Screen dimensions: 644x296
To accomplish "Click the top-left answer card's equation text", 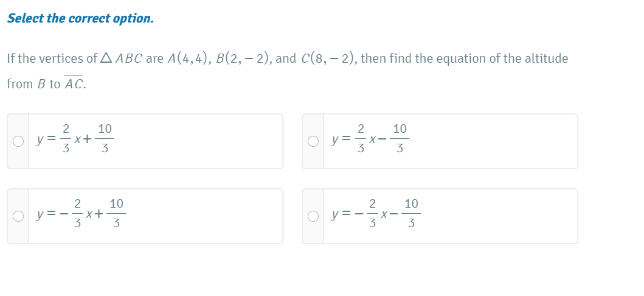I will [x=74, y=139].
